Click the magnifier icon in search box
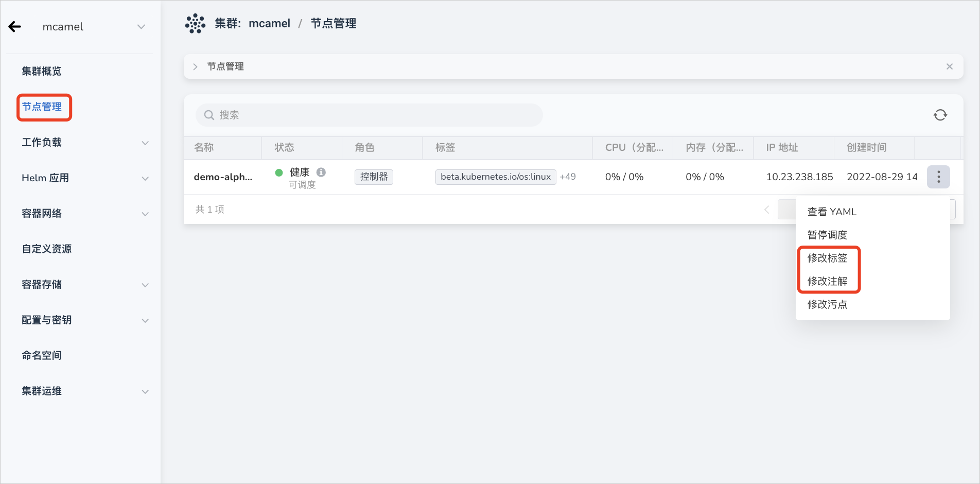The image size is (980, 484). [x=209, y=115]
